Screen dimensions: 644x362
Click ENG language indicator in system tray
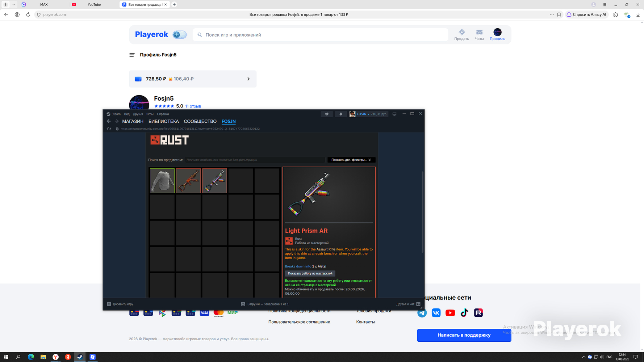(609, 357)
